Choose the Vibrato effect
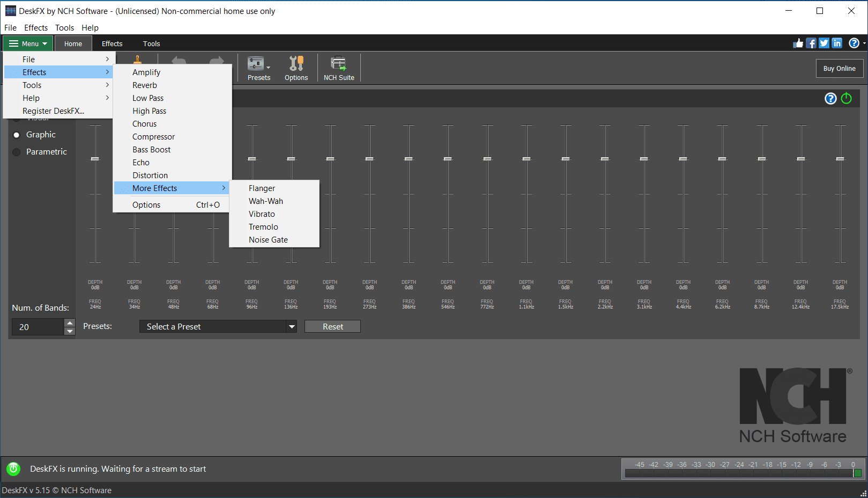868x498 pixels. coord(274,214)
